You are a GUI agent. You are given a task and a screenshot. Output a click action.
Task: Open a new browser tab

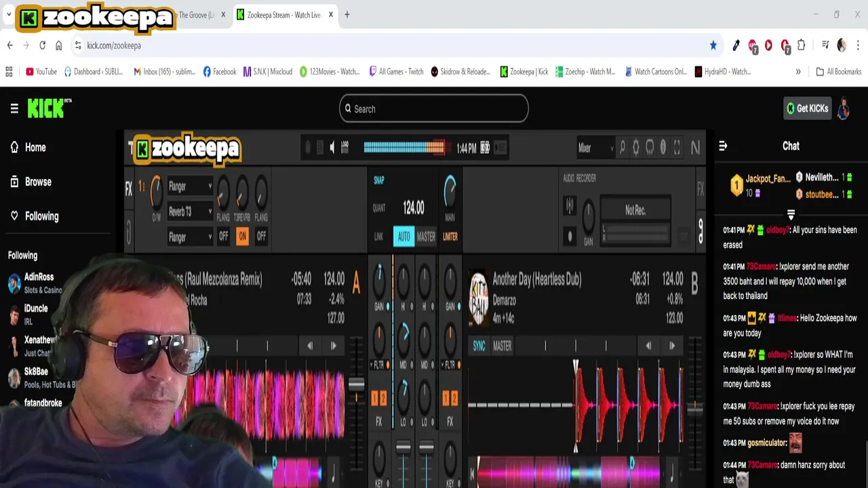[x=347, y=14]
